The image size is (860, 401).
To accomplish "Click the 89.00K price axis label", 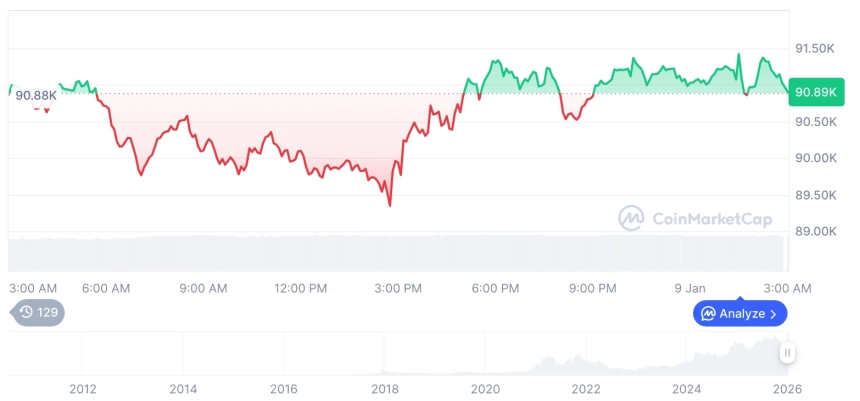I will 814,231.
